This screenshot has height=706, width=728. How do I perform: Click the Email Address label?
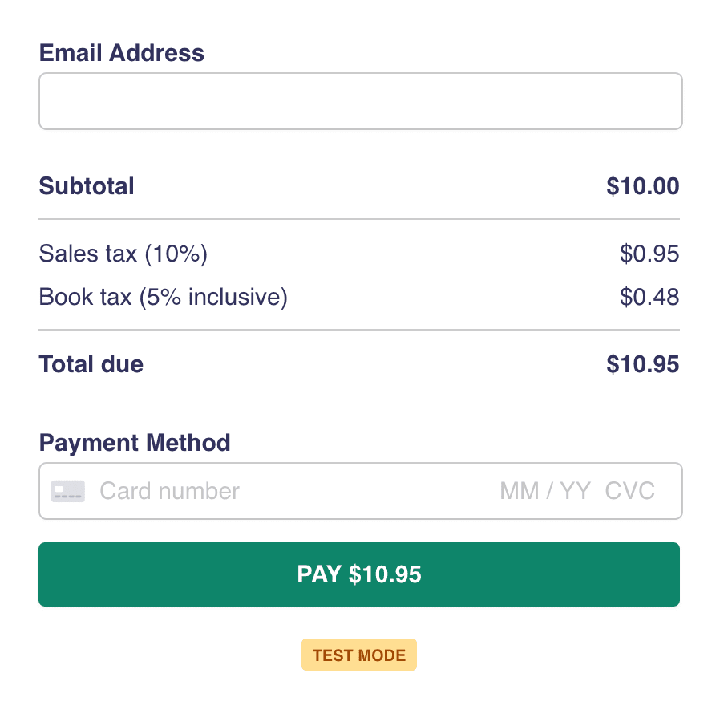pyautogui.click(x=122, y=53)
